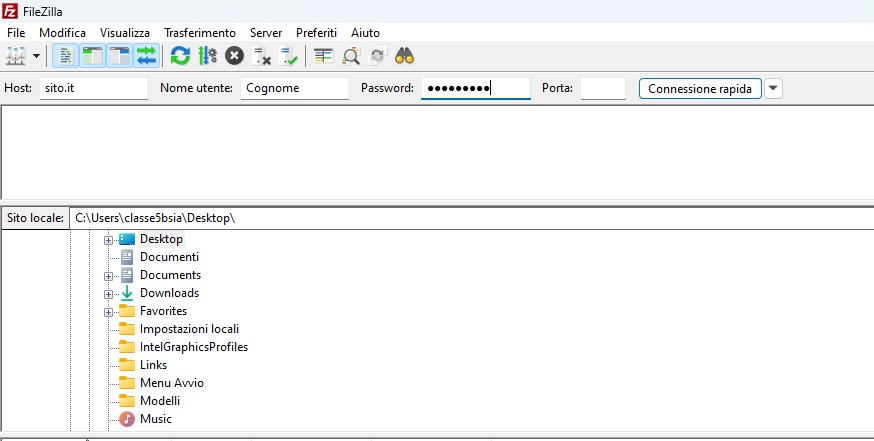Select the Documents folder in tree
874x441 pixels.
pyautogui.click(x=171, y=275)
